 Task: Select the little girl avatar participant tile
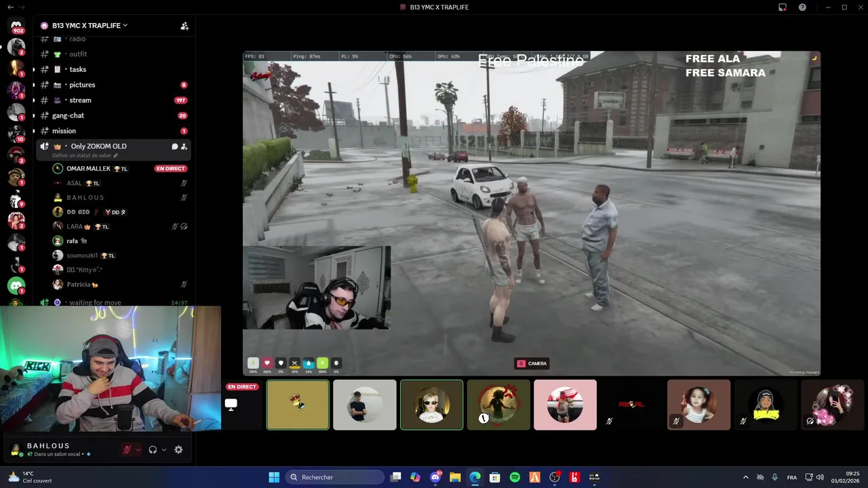point(698,405)
